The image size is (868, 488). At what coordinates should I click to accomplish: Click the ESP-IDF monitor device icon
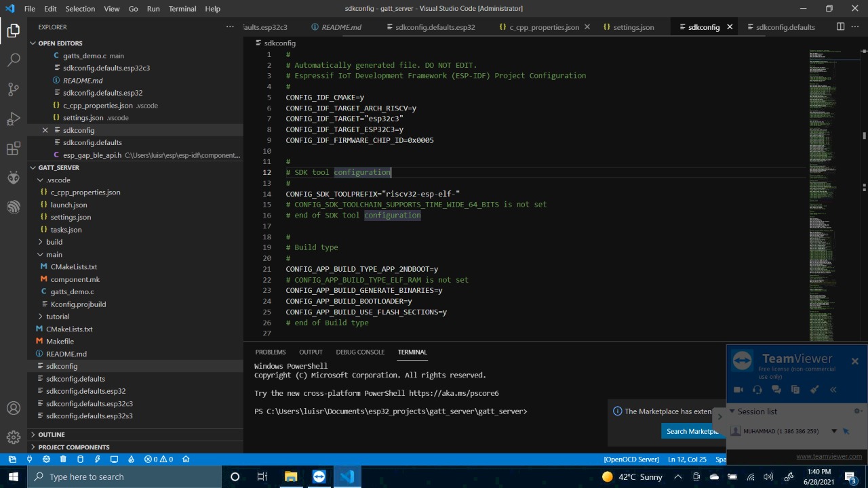[115, 459]
